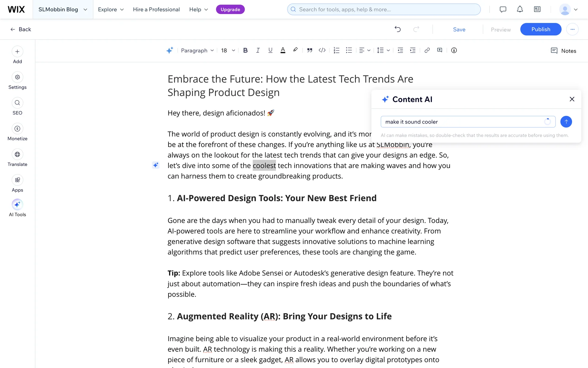The height and width of the screenshot is (368, 588).
Task: Click the Content AI prompt field
Action: point(462,122)
